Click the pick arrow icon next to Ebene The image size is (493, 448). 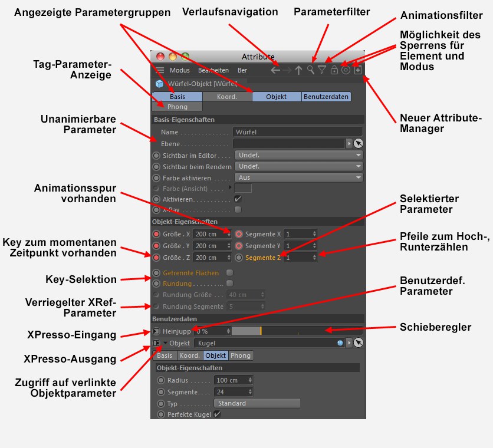click(x=358, y=143)
